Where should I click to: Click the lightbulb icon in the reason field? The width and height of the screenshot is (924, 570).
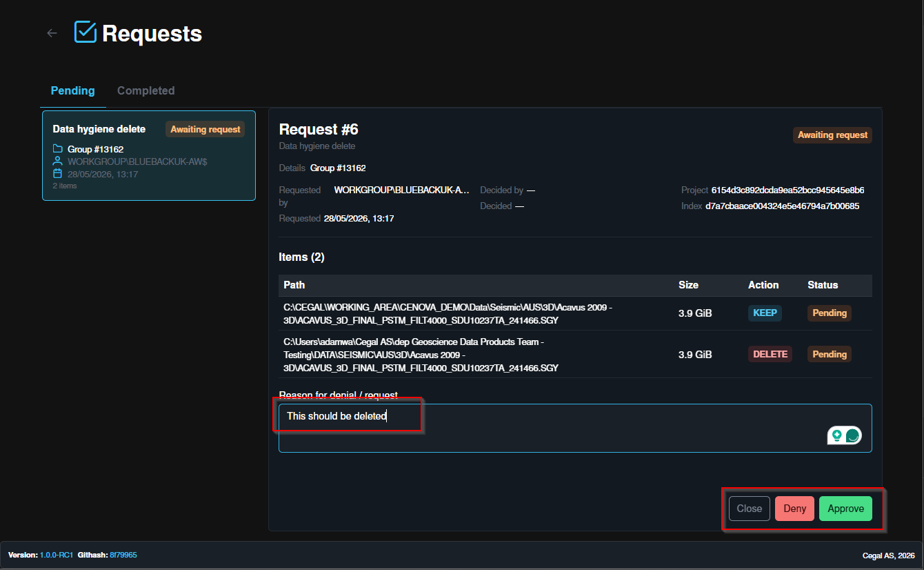[x=836, y=435]
